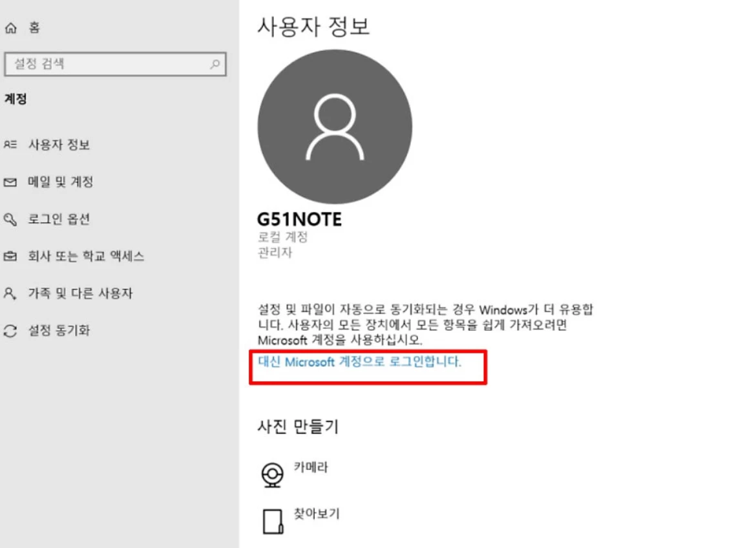Screen dimensions: 756x548
Task: Open 설정 동기화 page
Action: tap(59, 330)
